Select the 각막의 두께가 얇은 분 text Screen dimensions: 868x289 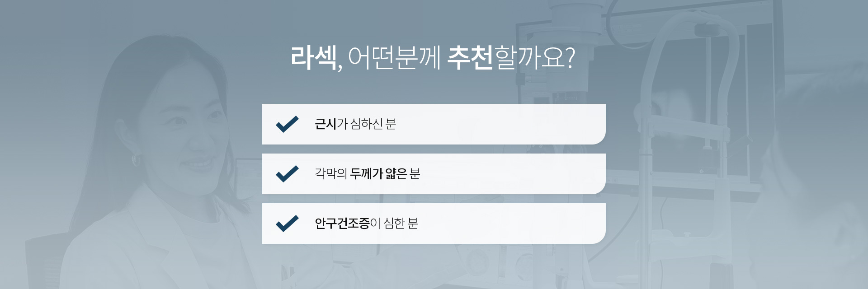[368, 174]
